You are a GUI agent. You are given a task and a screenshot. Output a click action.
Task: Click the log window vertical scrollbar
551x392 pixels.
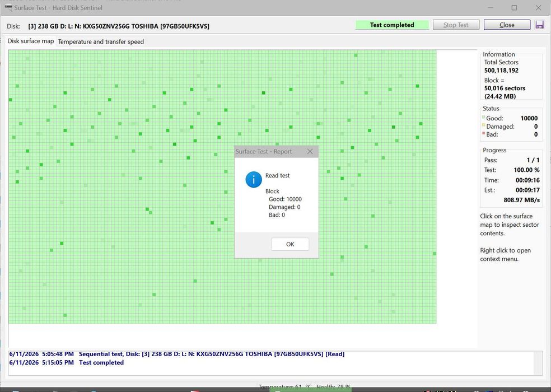coord(538,363)
